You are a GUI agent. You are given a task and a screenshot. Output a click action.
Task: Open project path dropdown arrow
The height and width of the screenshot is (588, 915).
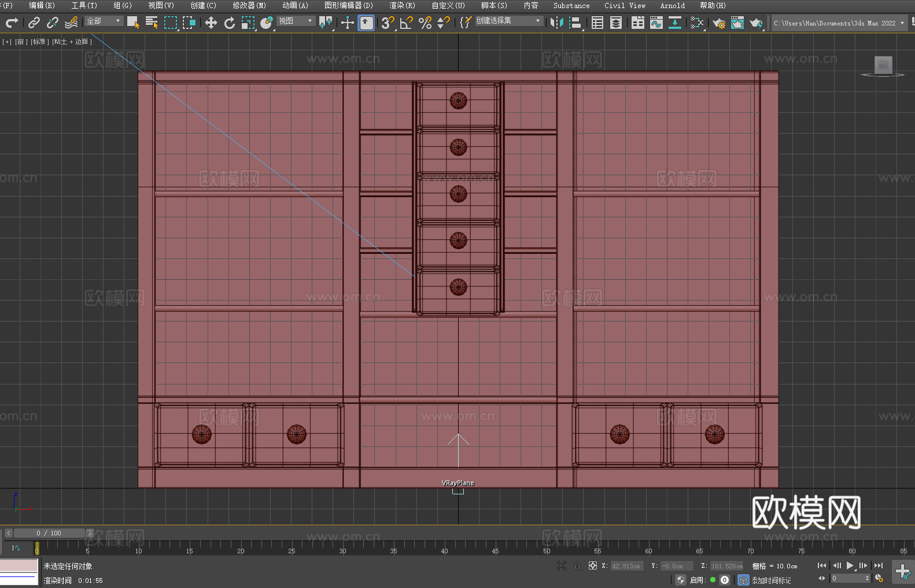(x=902, y=23)
